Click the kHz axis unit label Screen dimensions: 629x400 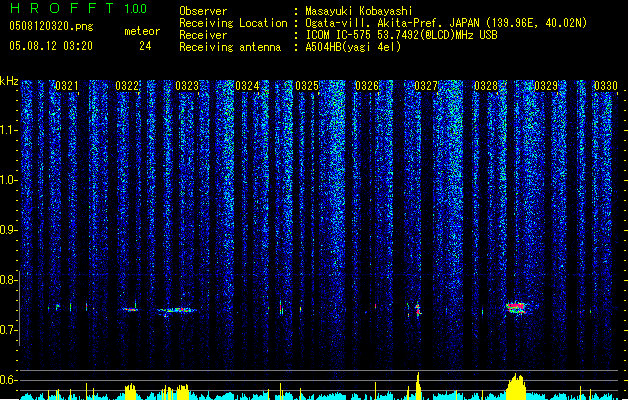tap(9, 81)
